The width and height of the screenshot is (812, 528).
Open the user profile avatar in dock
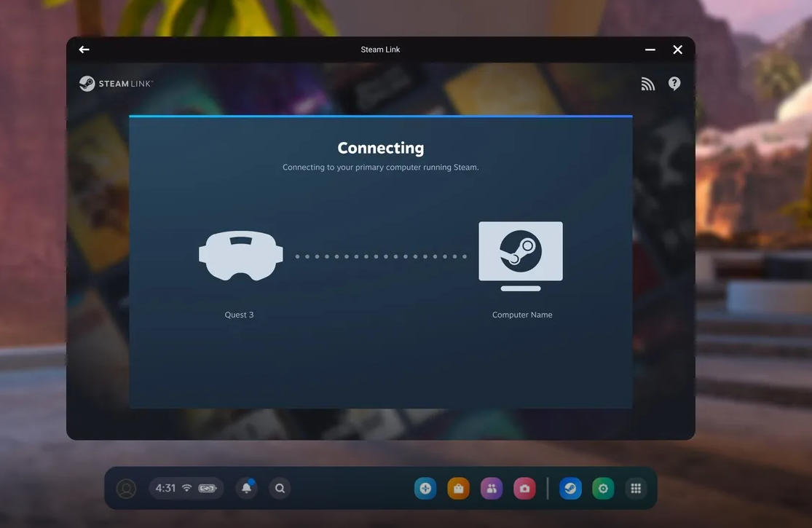(127, 488)
